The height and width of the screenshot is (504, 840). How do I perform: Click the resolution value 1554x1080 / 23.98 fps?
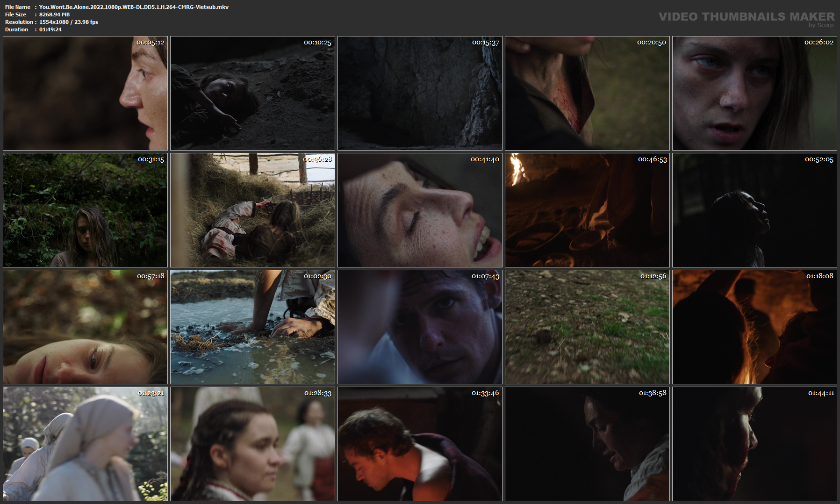click(69, 22)
